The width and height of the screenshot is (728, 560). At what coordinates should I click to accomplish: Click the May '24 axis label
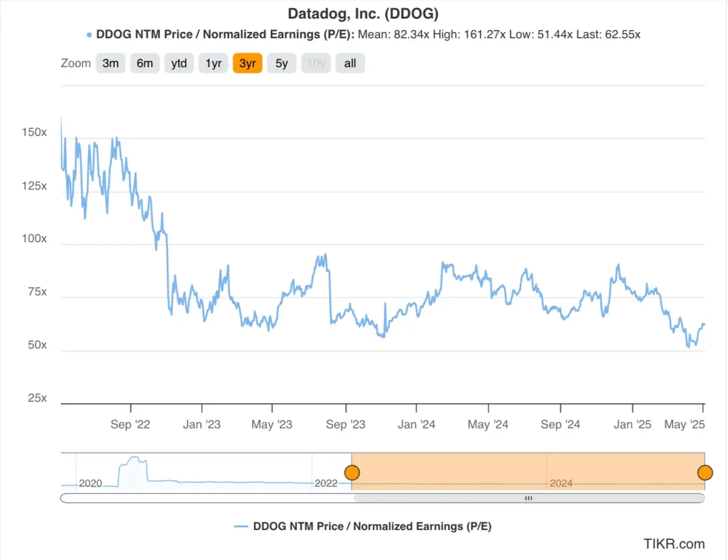tap(488, 425)
